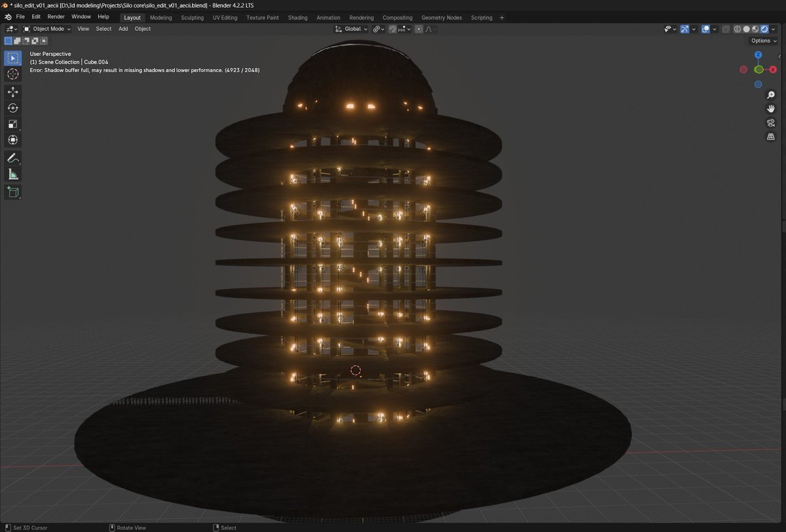Open the editor type dropdown
Image resolution: width=786 pixels, height=532 pixels.
(x=10, y=29)
